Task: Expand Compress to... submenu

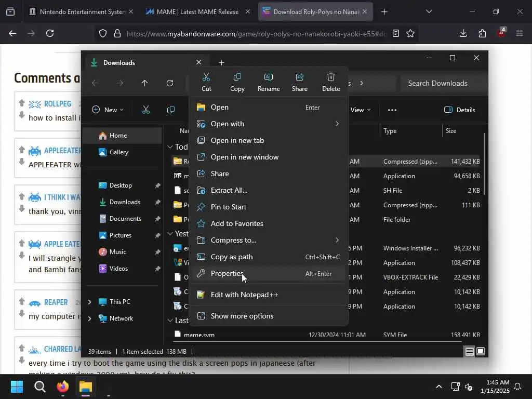Action: [x=269, y=240]
